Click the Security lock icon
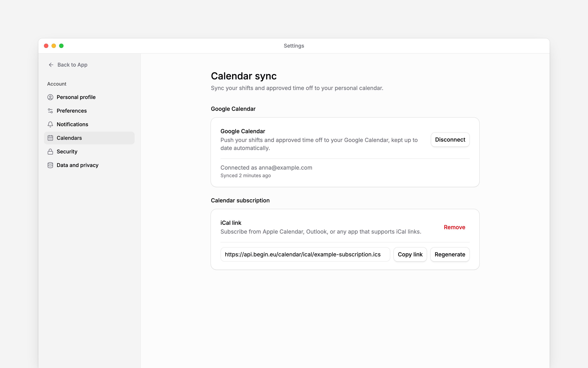588x368 pixels. coord(50,152)
